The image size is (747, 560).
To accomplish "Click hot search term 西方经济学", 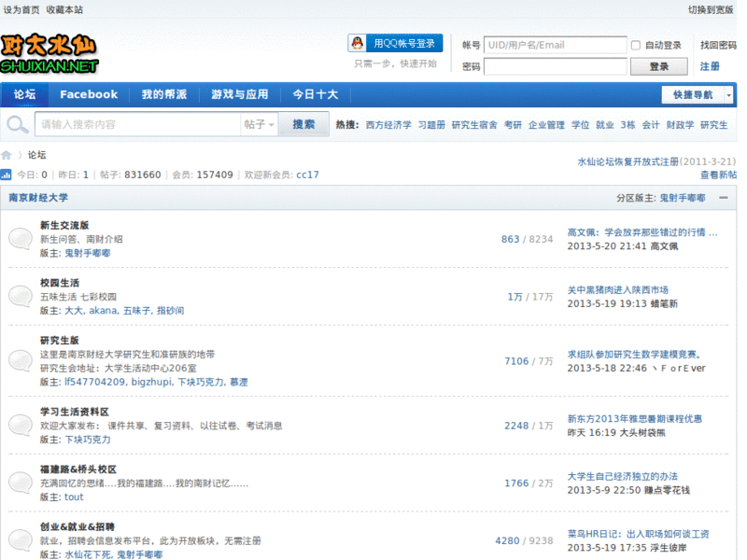I will (388, 125).
